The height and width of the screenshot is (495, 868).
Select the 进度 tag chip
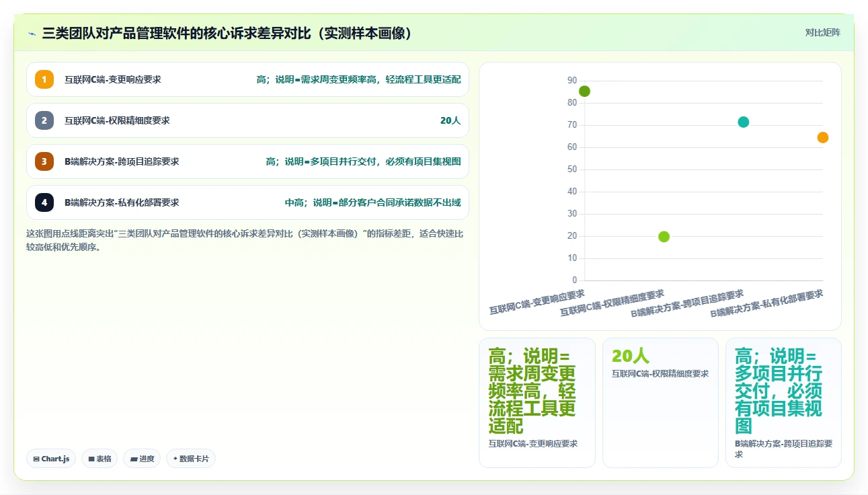[142, 459]
